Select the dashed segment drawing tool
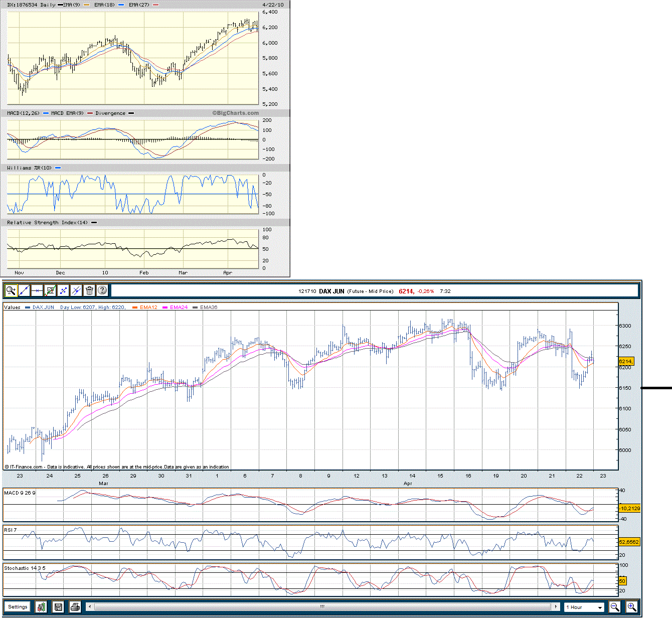Screen dimensions: 672x620 tap(63, 290)
